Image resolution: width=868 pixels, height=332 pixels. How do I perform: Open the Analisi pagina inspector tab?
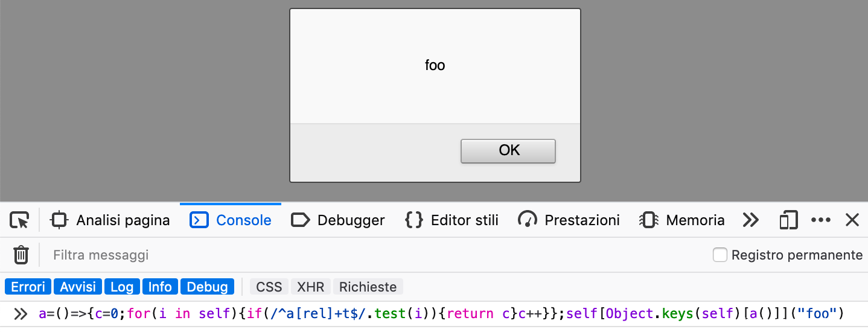[x=110, y=220]
